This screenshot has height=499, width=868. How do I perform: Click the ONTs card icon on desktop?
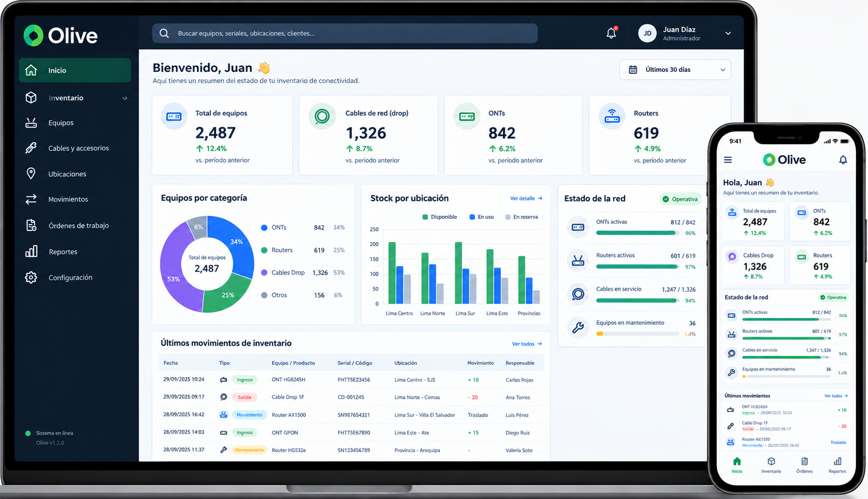click(x=467, y=116)
